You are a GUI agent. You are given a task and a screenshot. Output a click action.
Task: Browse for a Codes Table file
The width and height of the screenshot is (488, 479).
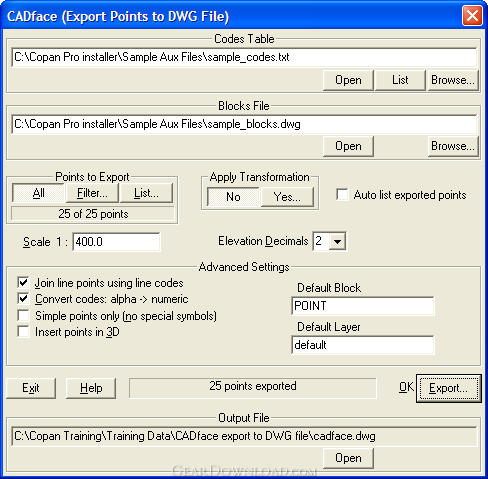coord(453,80)
